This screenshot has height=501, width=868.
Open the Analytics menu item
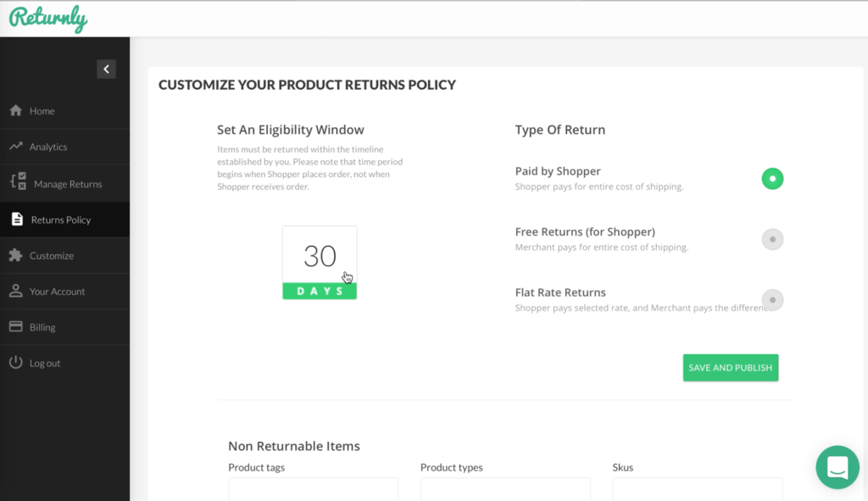coord(48,147)
